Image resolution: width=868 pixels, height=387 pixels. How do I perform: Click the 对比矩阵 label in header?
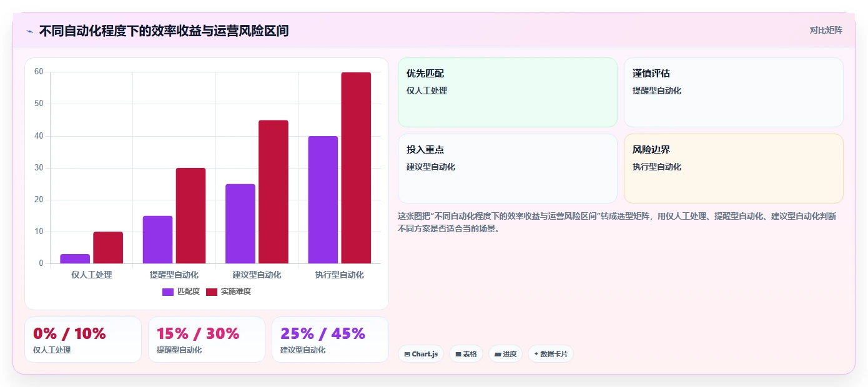[x=826, y=30]
